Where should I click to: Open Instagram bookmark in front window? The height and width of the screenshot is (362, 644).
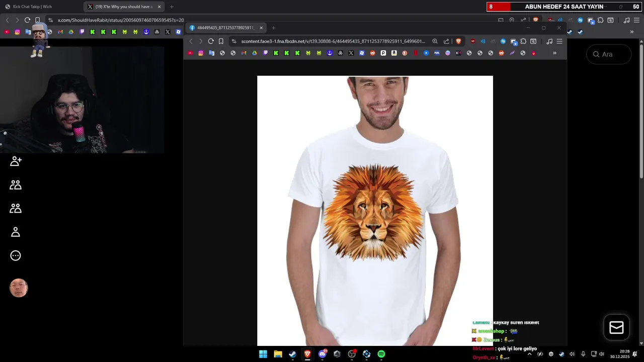pyautogui.click(x=201, y=53)
